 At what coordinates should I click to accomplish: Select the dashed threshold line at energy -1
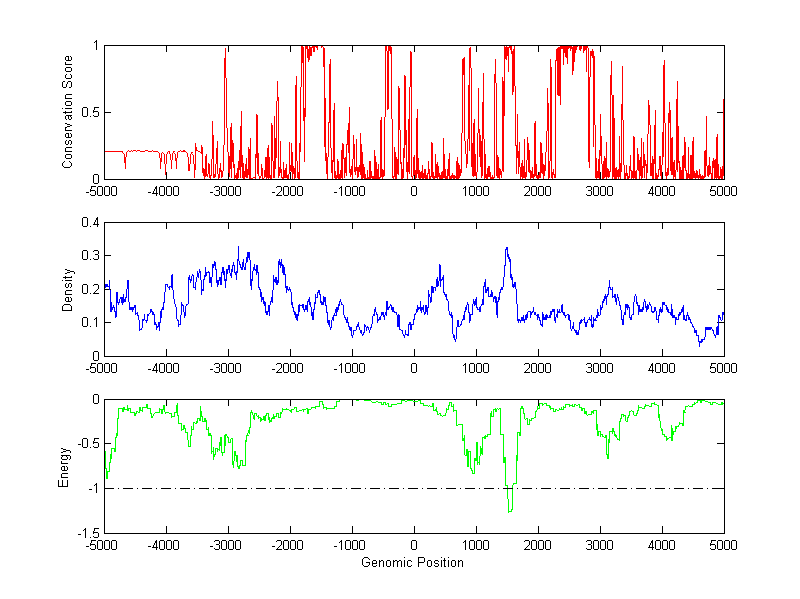[x=300, y=488]
